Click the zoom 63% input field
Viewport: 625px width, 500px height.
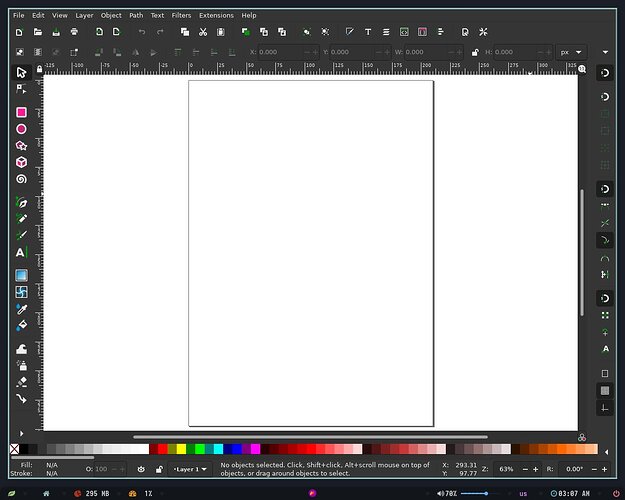click(x=506, y=469)
